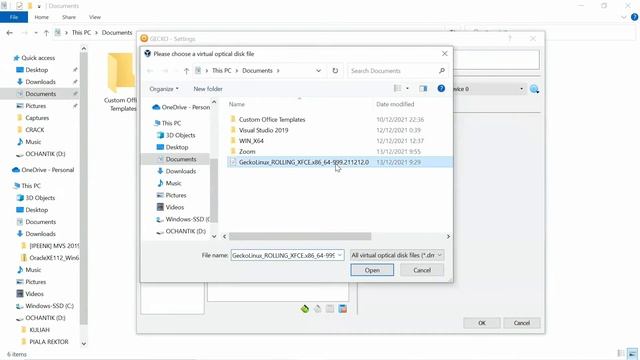Screen dimensions: 640x360
Task: Select OracleXE112_Win64 folder in Explorer sidebar
Action: pos(49,258)
